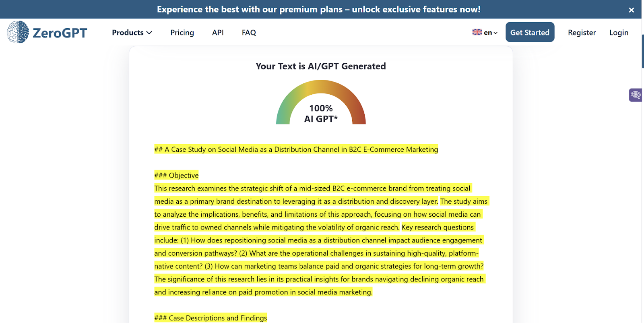Viewport: 644px width, 323px height.
Task: Open the Register link
Action: [582, 33]
